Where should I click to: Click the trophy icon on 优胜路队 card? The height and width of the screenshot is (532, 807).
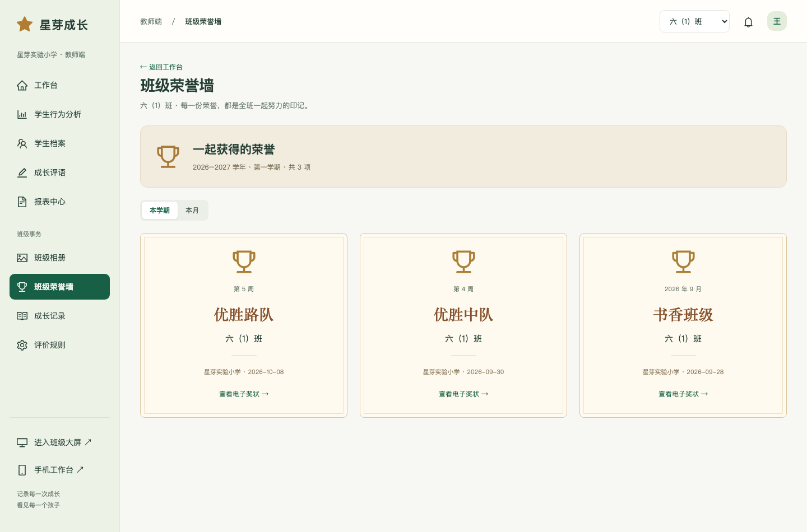click(x=244, y=262)
